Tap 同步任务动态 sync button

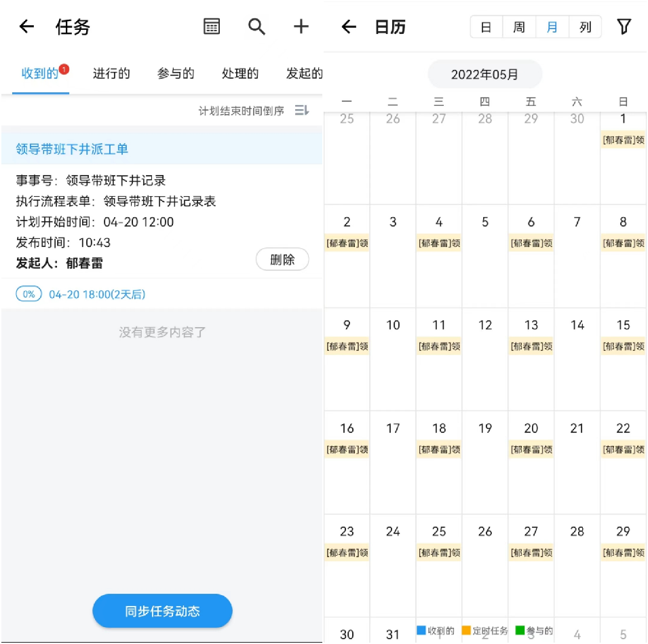[x=162, y=611]
